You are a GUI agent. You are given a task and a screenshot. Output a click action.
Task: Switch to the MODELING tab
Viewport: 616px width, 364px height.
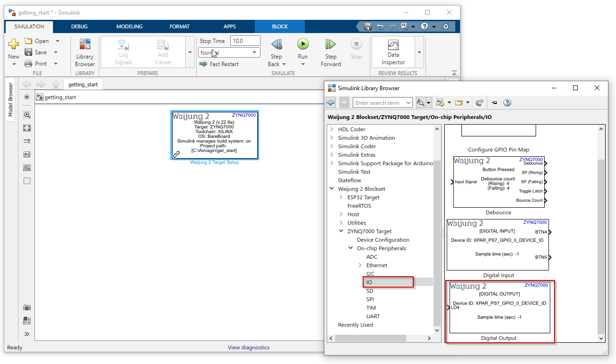point(130,26)
